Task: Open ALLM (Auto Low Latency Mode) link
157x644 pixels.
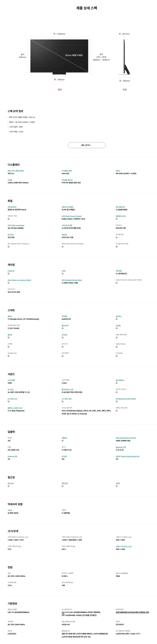Action: [19, 280]
